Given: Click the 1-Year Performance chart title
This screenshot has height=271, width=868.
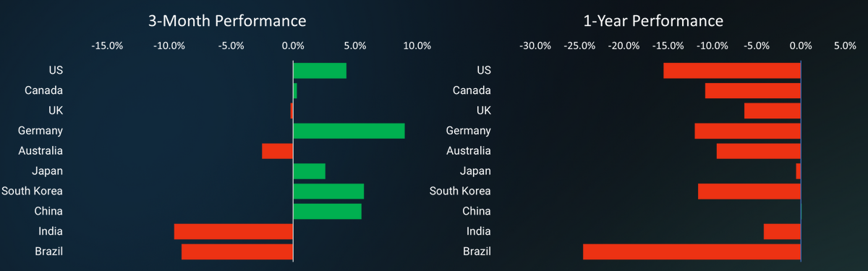Looking at the screenshot, I should point(654,21).
